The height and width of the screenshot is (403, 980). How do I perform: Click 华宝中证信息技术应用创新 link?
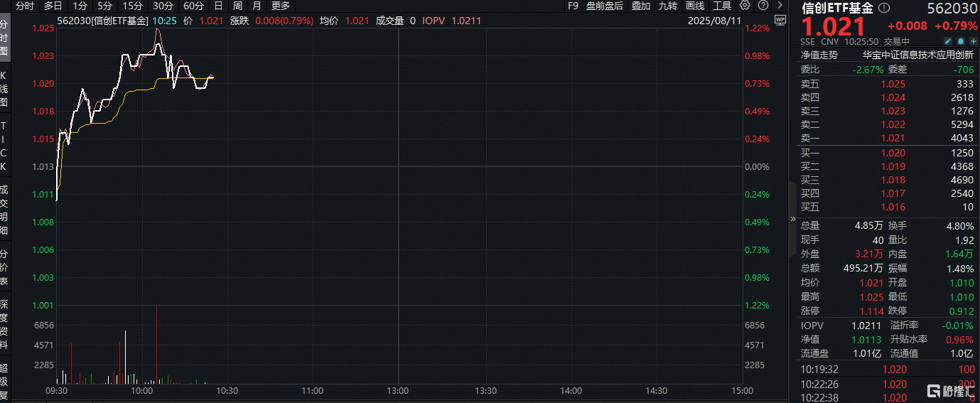tap(918, 55)
